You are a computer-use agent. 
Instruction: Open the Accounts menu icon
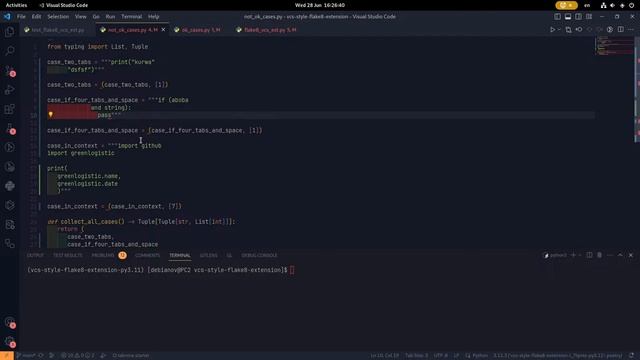point(9,322)
